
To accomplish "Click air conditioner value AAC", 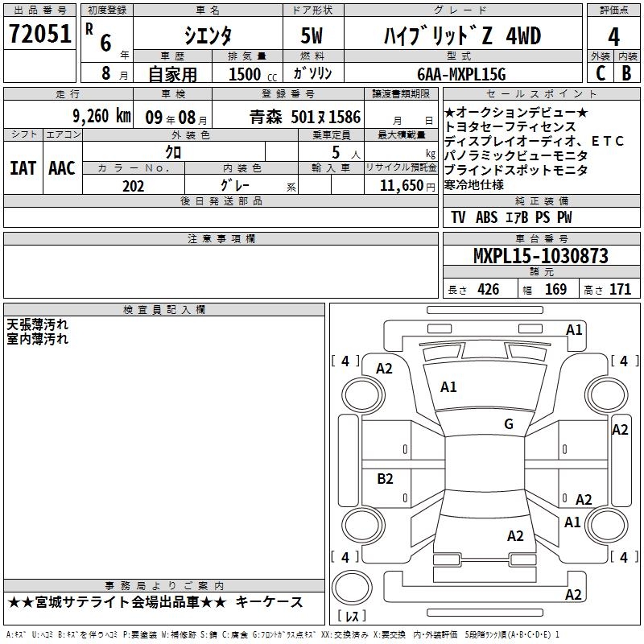I will coord(62,168).
